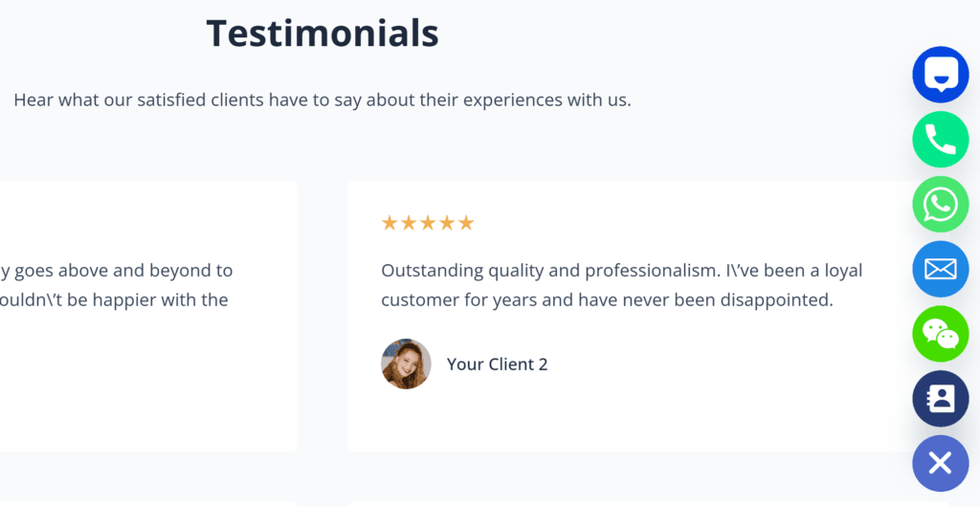Select the second star in the rating
Image resolution: width=980 pixels, height=506 pixels.
tap(409, 222)
